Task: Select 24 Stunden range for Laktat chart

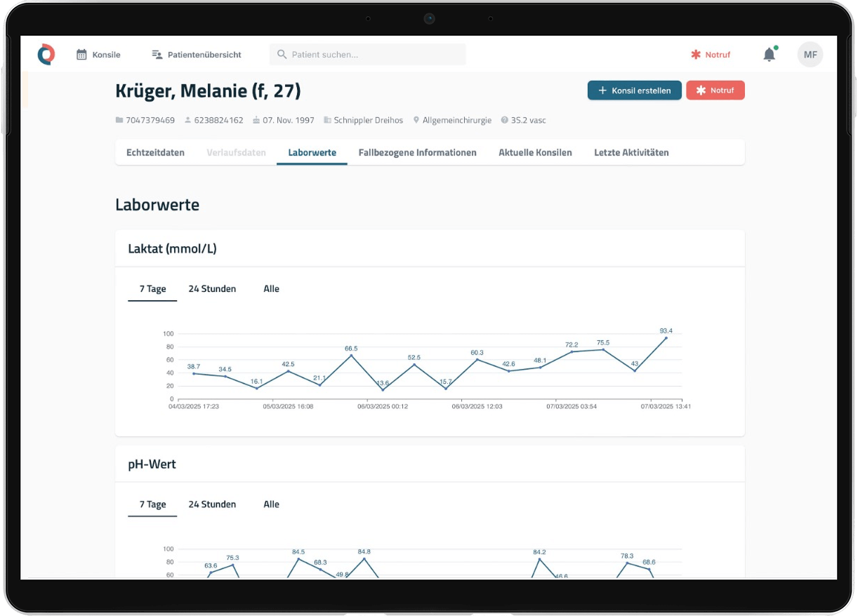Action: point(212,289)
